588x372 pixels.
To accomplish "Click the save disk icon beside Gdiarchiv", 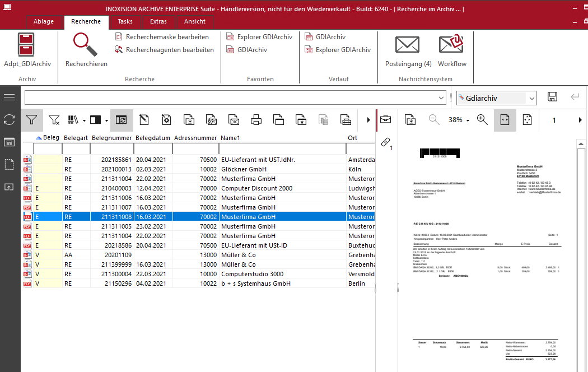I will [x=552, y=97].
